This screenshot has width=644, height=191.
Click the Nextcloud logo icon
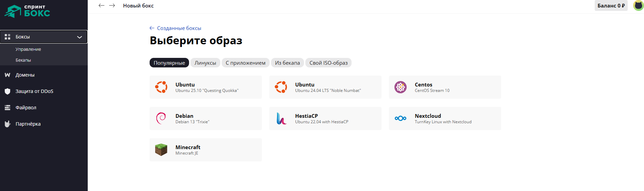pyautogui.click(x=401, y=118)
